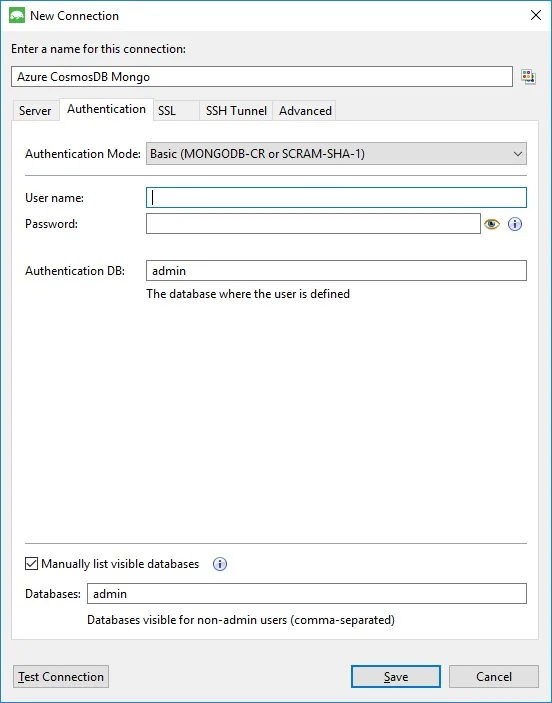The height and width of the screenshot is (703, 552).
Task: Show password with the eye icon
Action: pos(492,224)
